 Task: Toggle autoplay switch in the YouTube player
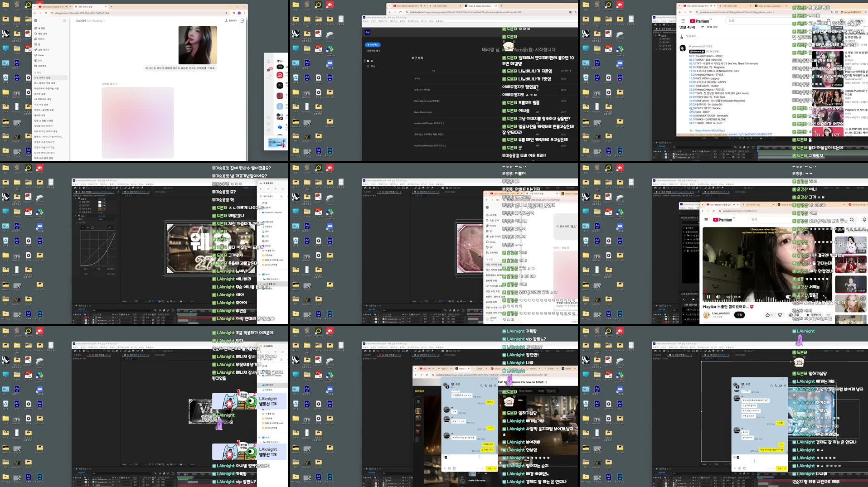coord(788,297)
